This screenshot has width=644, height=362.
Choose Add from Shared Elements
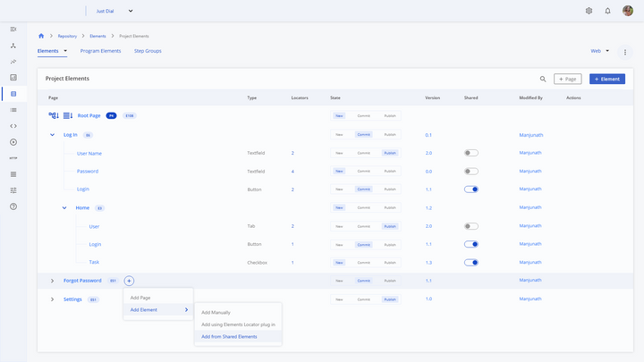pyautogui.click(x=229, y=336)
